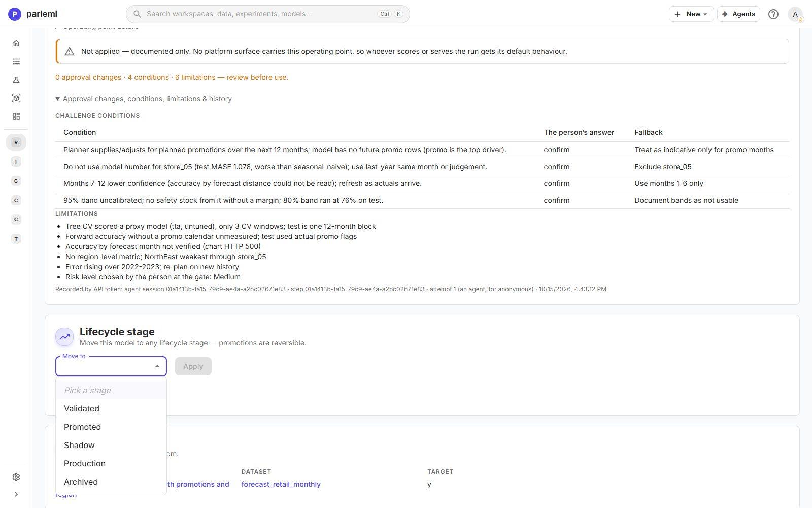This screenshot has width=812, height=508.
Task: Click the Exclude store_05 fallback cell
Action: 663,167
